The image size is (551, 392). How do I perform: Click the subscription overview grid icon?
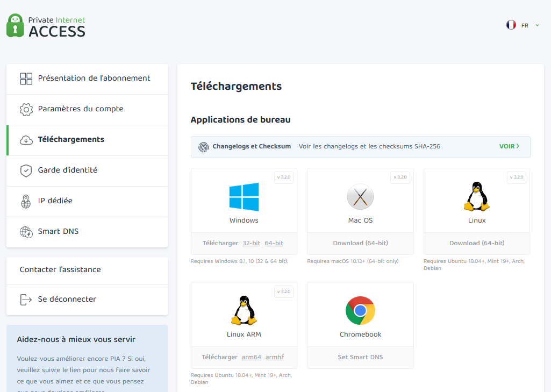[x=26, y=79]
